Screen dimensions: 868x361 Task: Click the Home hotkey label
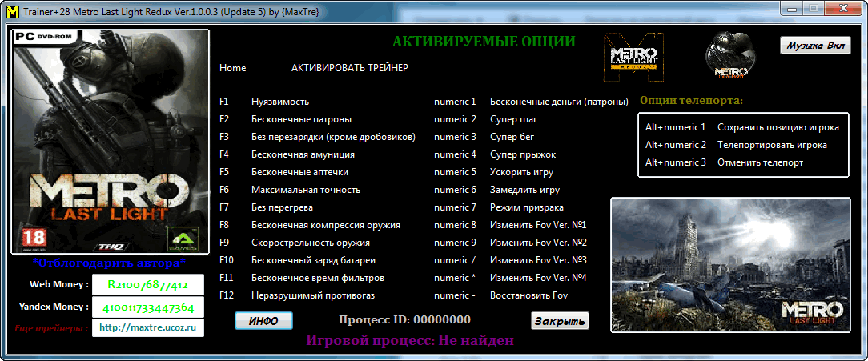(x=232, y=67)
